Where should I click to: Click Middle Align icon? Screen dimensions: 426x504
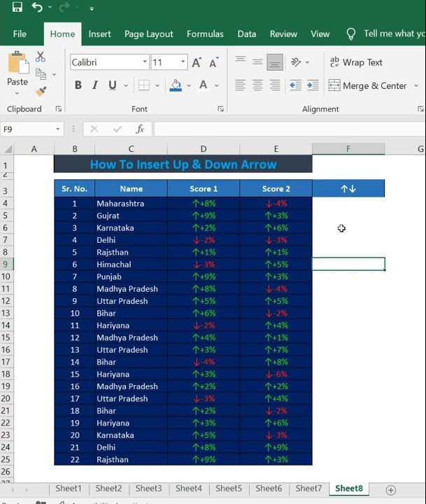coord(257,62)
